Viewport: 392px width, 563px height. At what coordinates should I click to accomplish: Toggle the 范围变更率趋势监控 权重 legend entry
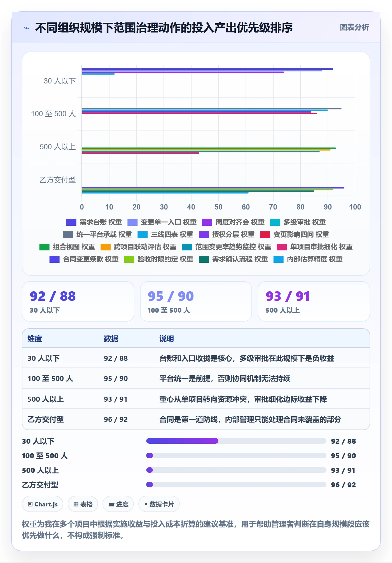pyautogui.click(x=227, y=247)
